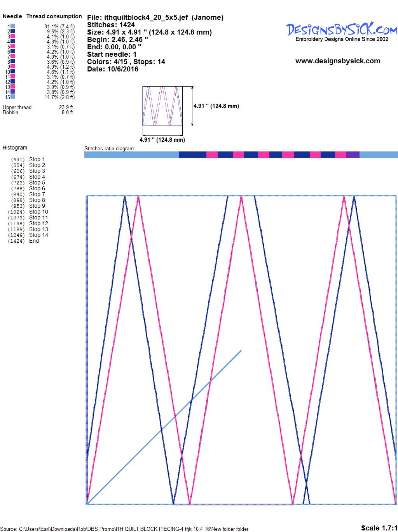Click the Source file path text
398x532 pixels.
coord(124,529)
